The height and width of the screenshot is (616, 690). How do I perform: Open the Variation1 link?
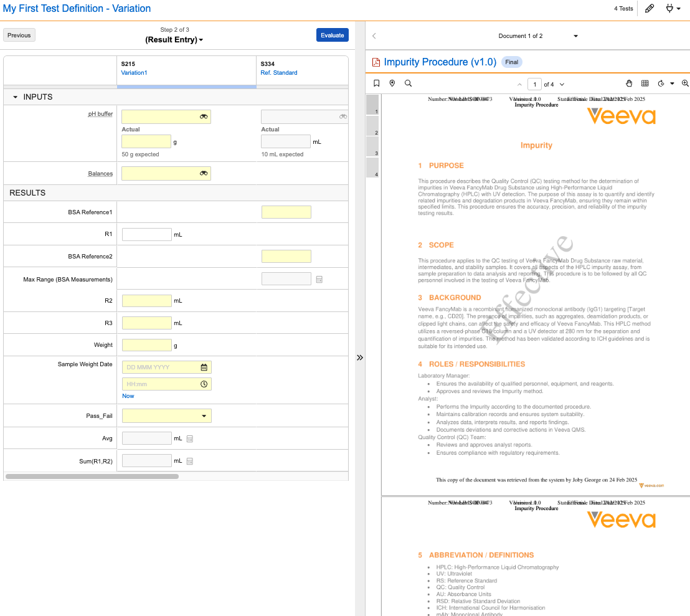pos(135,73)
